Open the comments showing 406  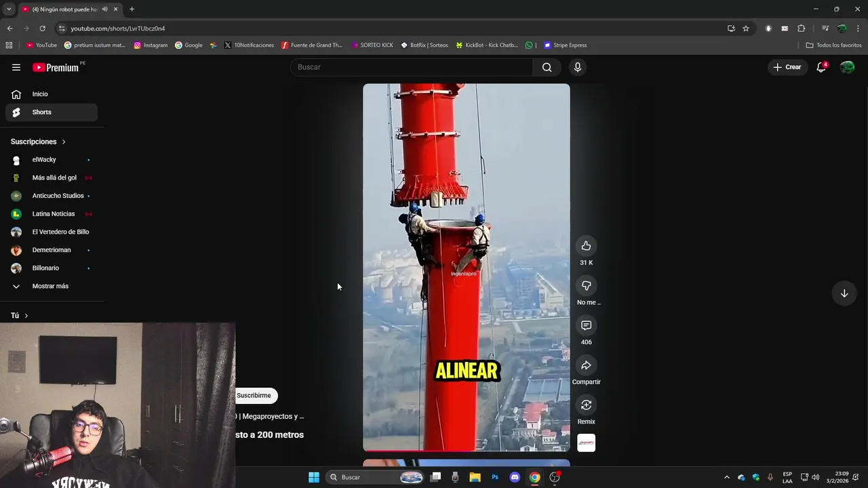click(x=586, y=325)
